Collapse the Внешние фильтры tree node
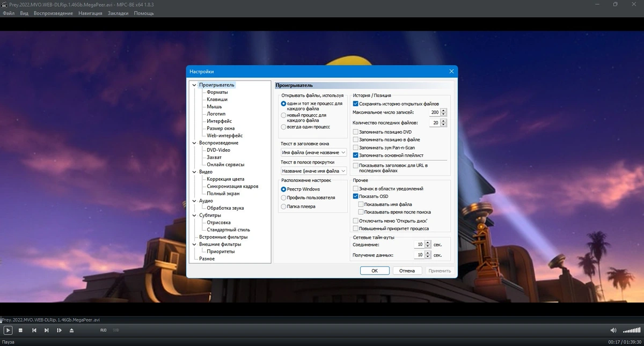The height and width of the screenshot is (346, 644). pyautogui.click(x=195, y=244)
